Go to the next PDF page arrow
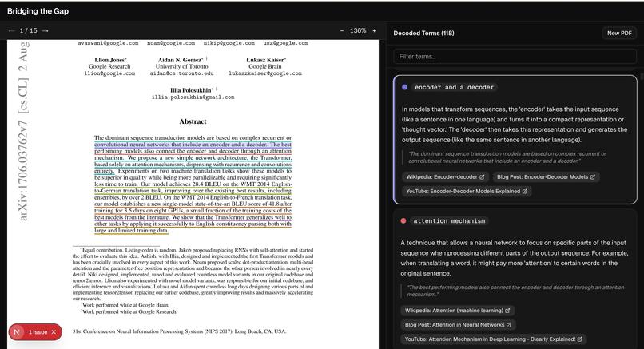Screen dimensions: 644x349 click(46, 31)
